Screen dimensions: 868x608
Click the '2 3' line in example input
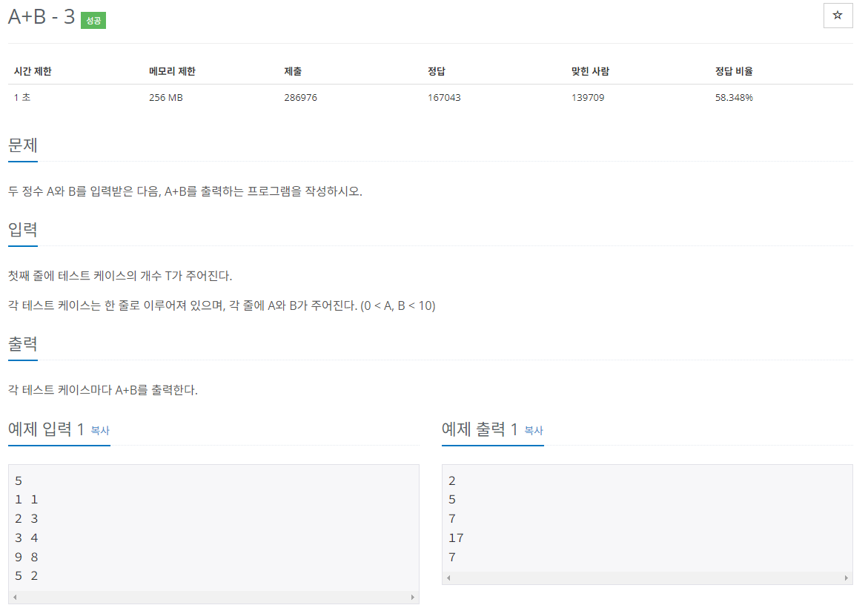pos(27,519)
